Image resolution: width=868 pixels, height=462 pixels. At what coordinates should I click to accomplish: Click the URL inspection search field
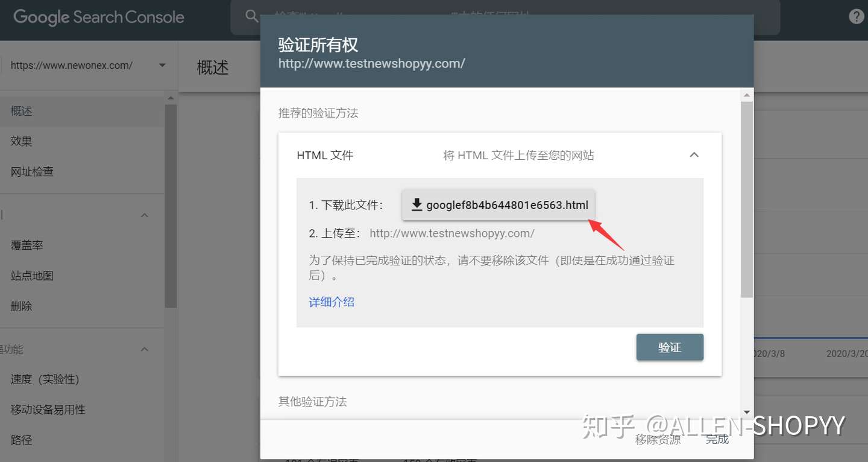coord(505,17)
